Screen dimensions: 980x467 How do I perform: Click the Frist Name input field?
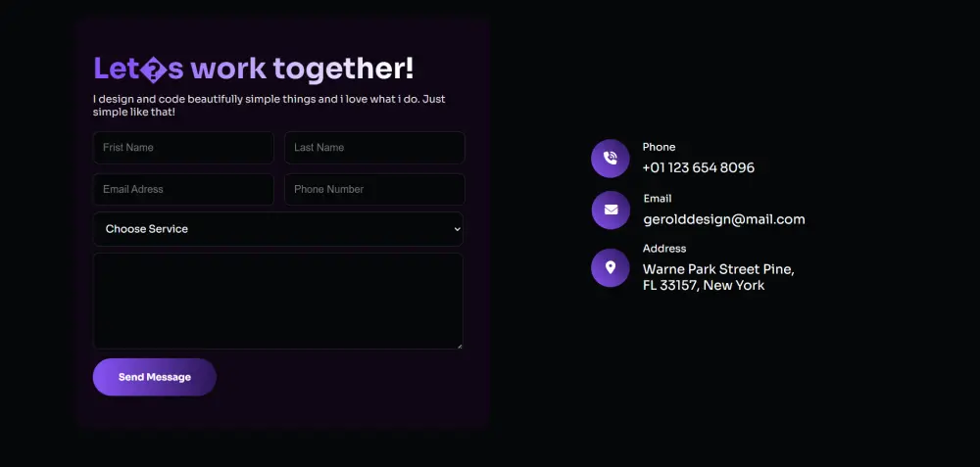tap(183, 147)
